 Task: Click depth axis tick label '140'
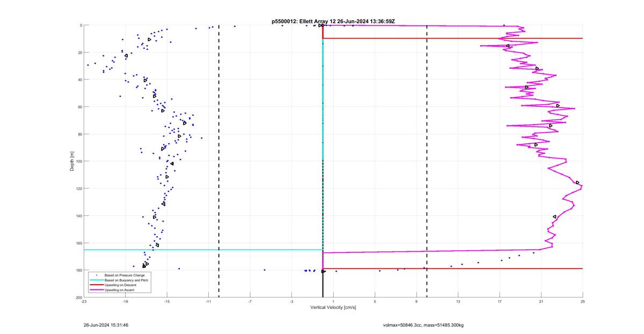[78, 216]
